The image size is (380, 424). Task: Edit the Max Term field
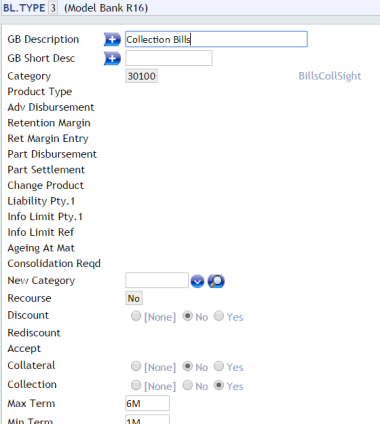click(147, 403)
